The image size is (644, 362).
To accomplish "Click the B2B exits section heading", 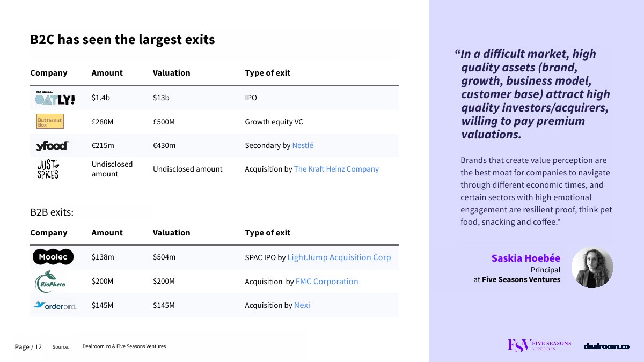I will point(52,212).
